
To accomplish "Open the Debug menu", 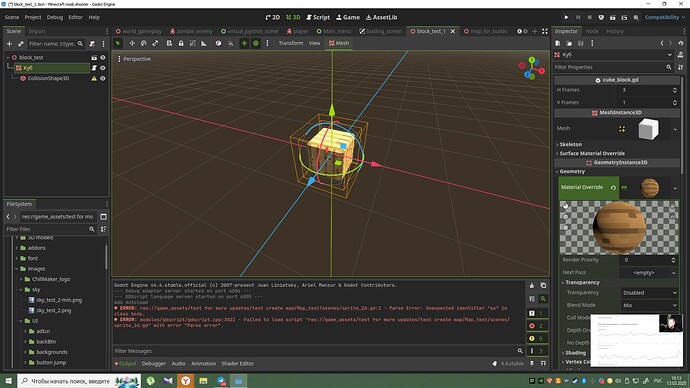I will (55, 17).
